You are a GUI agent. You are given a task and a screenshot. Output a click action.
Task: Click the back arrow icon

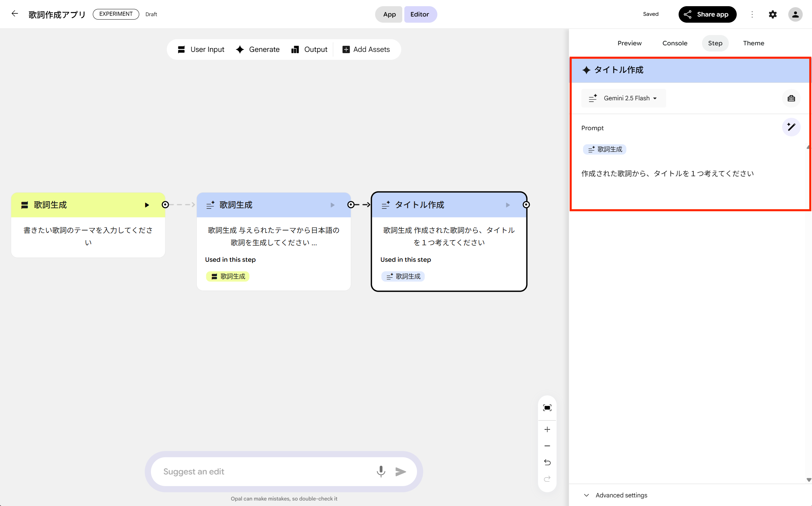pyautogui.click(x=14, y=14)
